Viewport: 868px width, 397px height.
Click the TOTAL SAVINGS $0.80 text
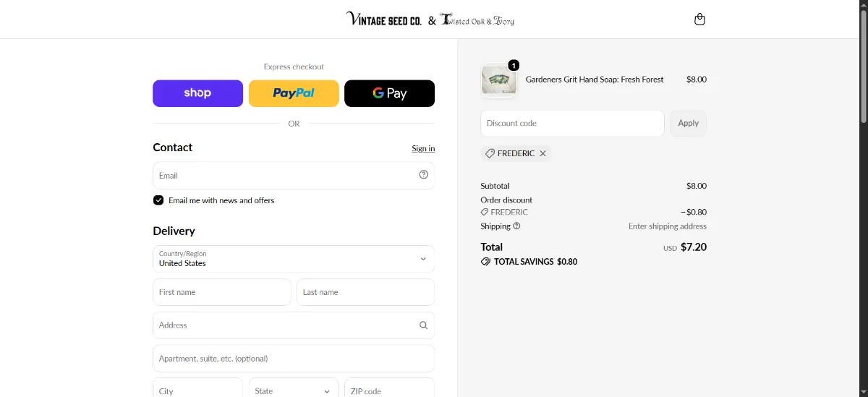(535, 262)
